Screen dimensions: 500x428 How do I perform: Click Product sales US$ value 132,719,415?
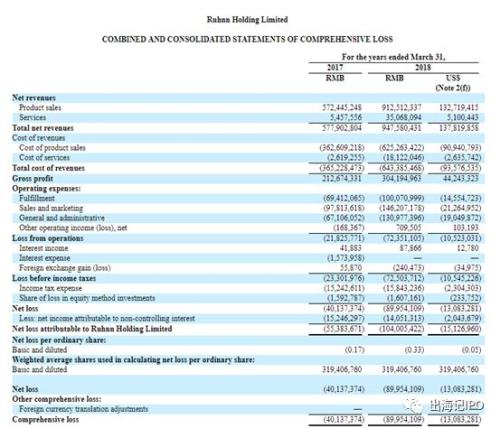pos(459,108)
